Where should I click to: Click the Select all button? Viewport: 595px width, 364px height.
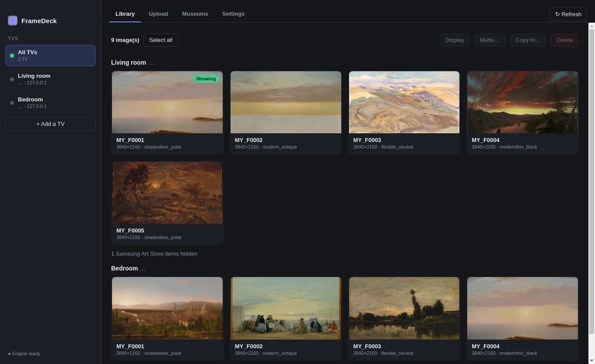click(x=161, y=40)
